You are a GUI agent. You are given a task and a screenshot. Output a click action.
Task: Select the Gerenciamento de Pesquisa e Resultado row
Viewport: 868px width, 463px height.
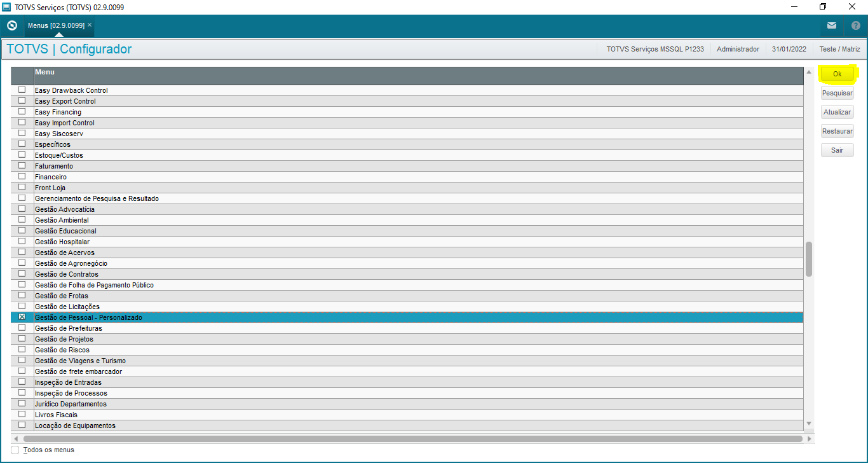click(407, 198)
